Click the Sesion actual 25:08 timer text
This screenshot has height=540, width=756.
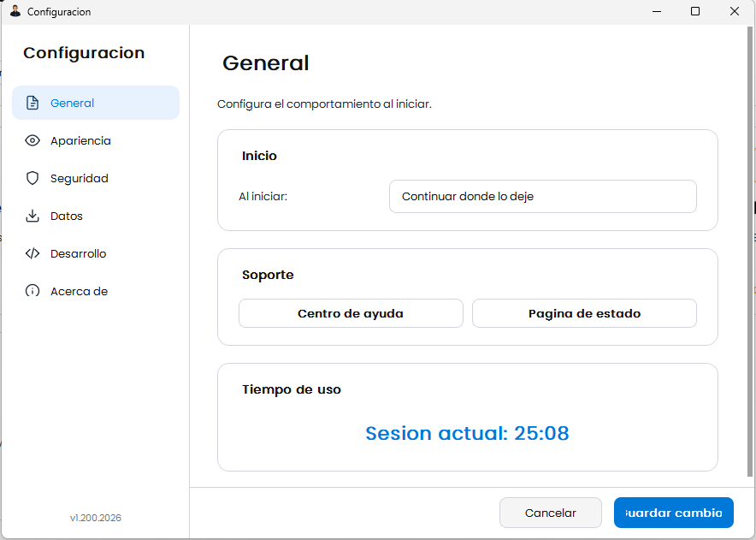467,433
